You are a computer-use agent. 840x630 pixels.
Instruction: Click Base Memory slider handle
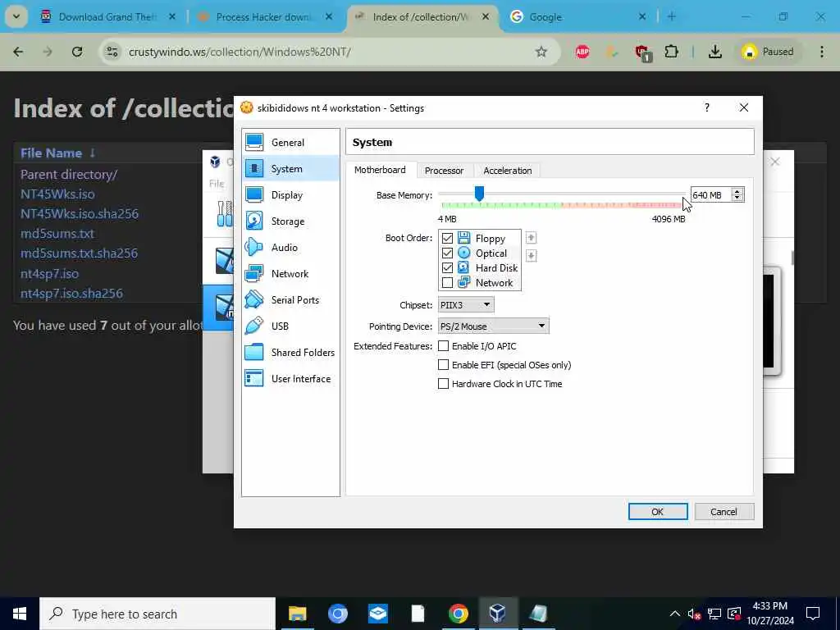pos(479,194)
